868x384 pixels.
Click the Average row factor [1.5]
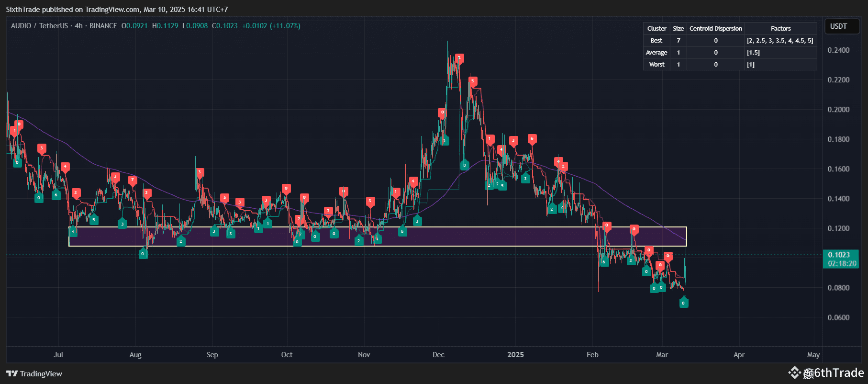[x=753, y=53]
